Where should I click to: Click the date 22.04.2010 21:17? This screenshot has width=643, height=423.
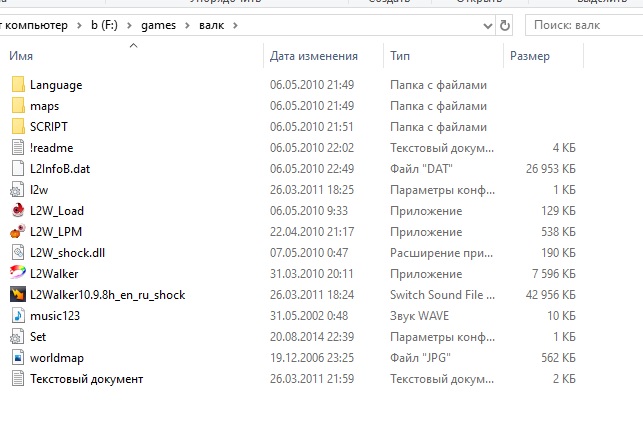(312, 232)
